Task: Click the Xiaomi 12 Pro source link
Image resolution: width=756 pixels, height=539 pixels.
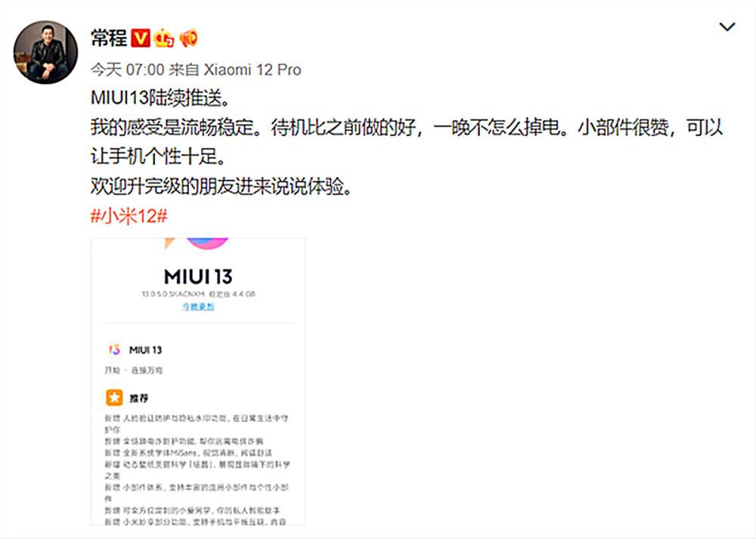Action: pyautogui.click(x=253, y=70)
